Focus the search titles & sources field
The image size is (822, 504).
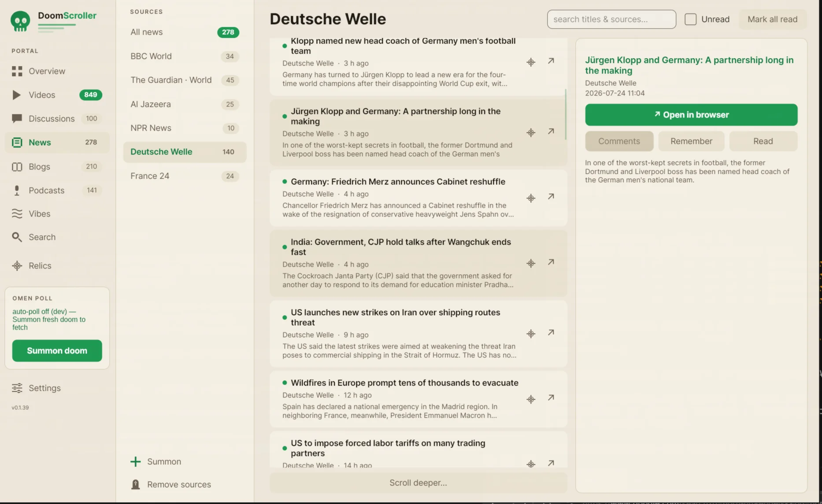pos(611,19)
